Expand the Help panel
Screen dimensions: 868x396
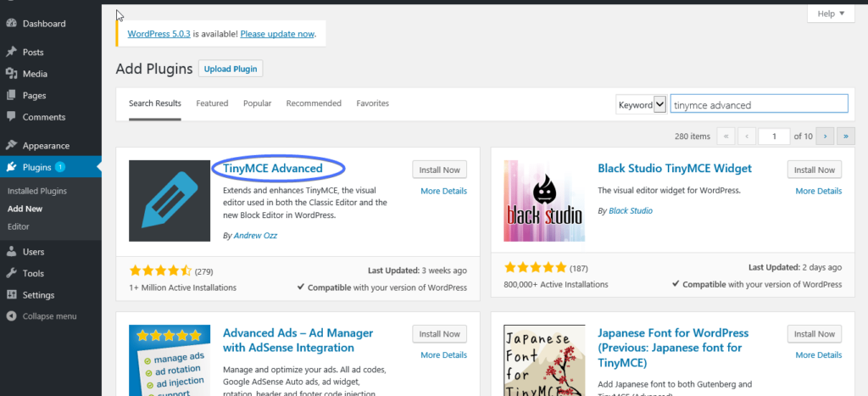pyautogui.click(x=832, y=14)
